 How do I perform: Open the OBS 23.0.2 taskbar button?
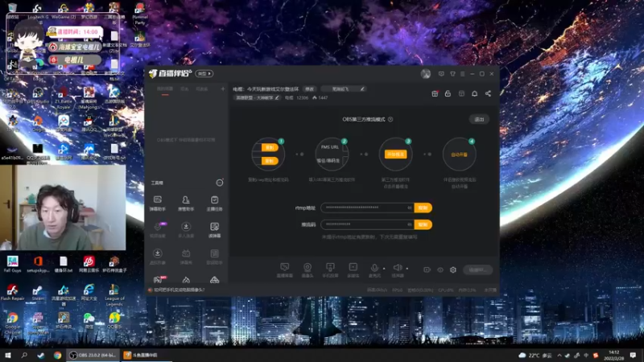pos(93,355)
